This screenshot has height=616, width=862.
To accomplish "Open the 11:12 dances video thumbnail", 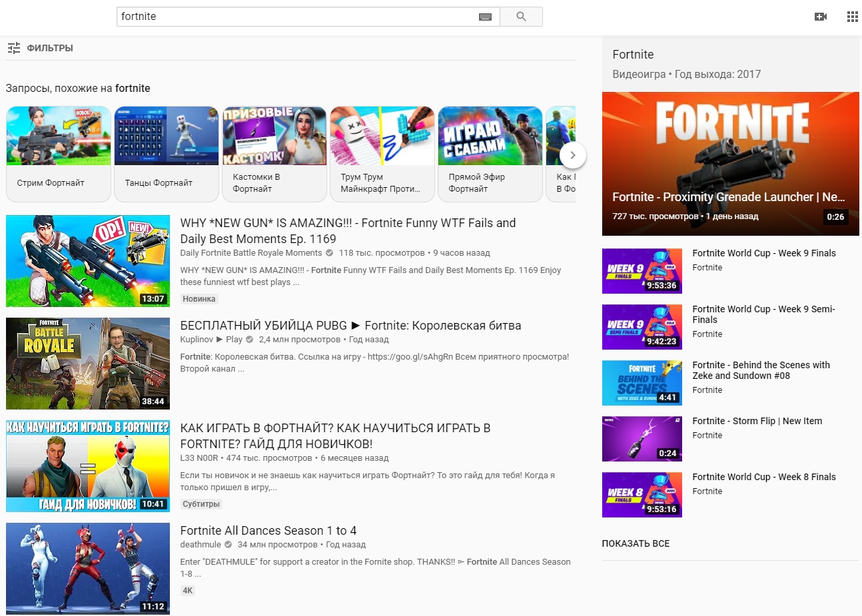I will click(x=88, y=569).
